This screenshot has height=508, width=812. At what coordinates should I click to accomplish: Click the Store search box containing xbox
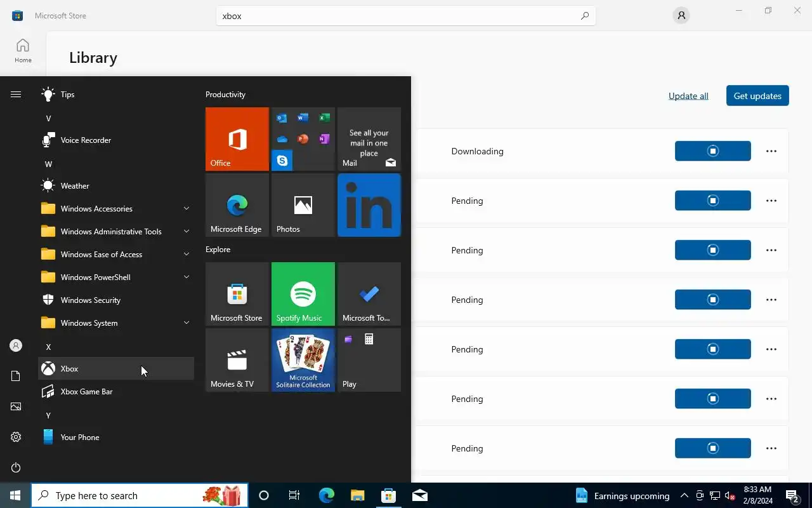click(406, 16)
